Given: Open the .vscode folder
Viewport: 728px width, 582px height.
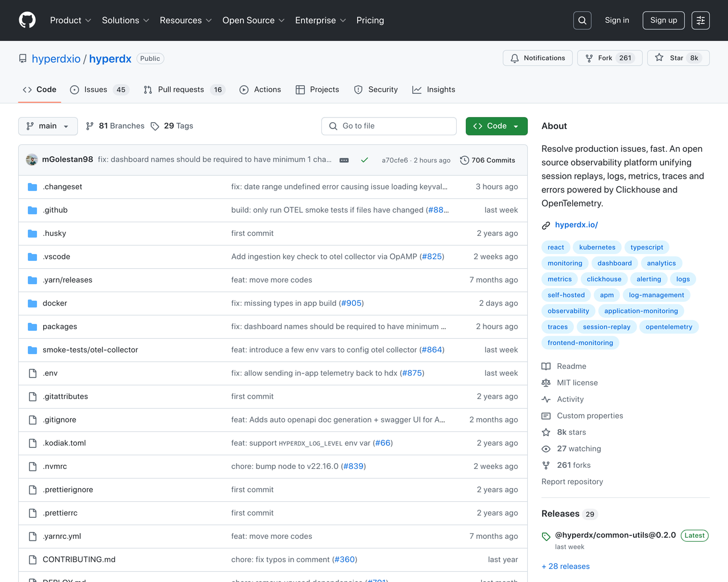Looking at the screenshot, I should click(x=56, y=257).
